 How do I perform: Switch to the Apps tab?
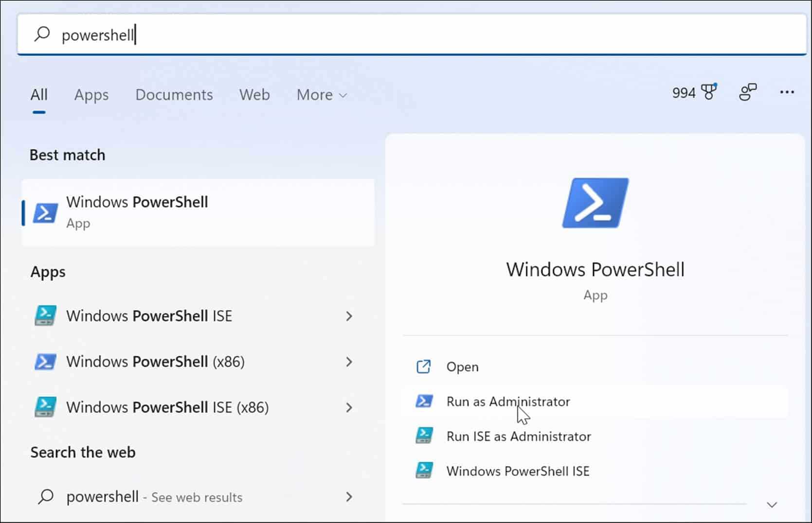[91, 95]
